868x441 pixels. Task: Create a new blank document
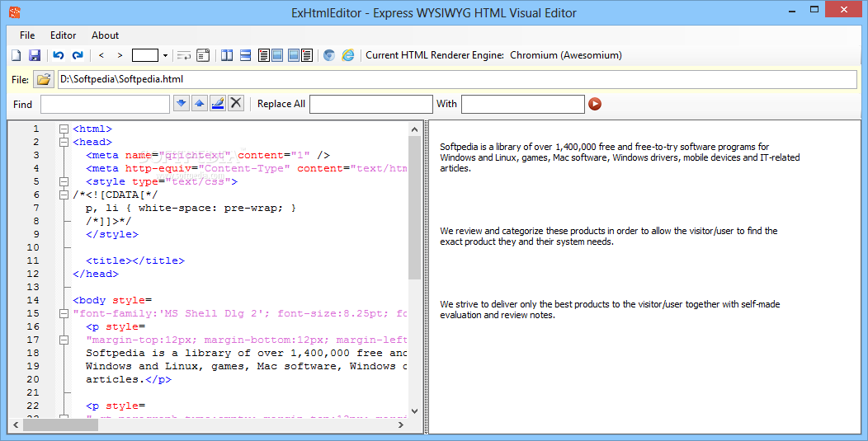coord(17,55)
